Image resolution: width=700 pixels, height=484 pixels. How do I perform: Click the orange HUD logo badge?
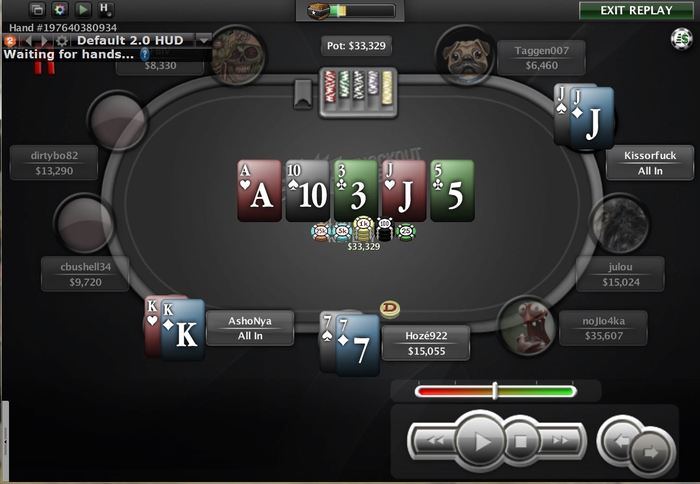click(x=10, y=41)
